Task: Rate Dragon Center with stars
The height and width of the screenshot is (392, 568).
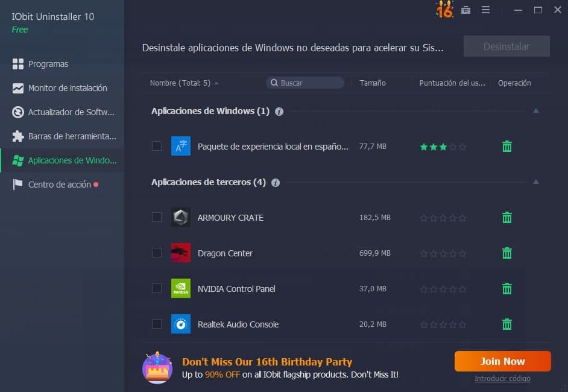Action: click(443, 253)
